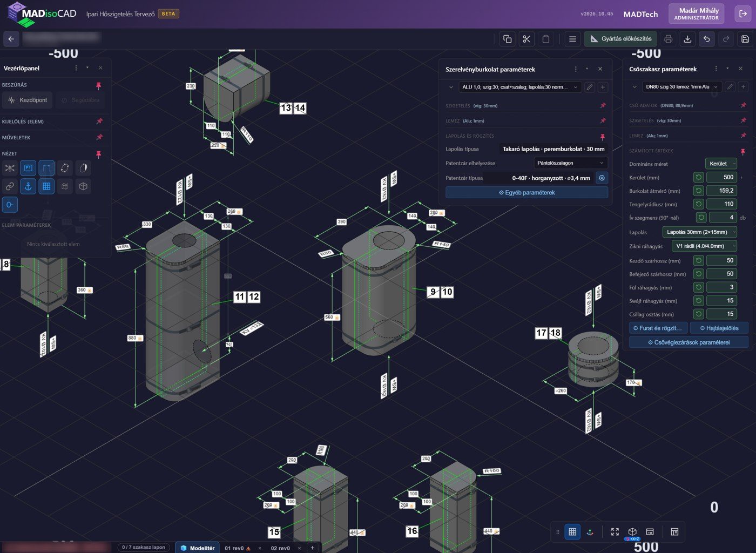Screen dimensions: 756x553
Task: Click the settings gear beside Patentzár típusa
Action: [x=602, y=178]
